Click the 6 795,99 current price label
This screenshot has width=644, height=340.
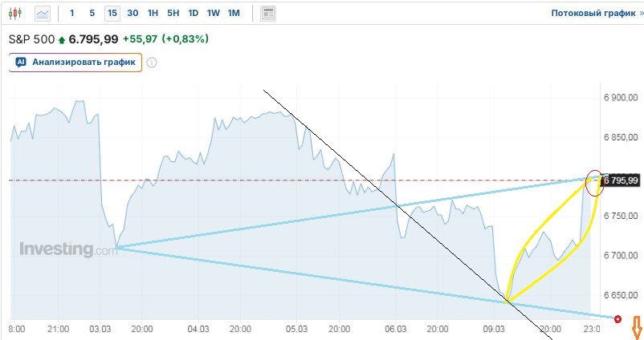tap(622, 180)
